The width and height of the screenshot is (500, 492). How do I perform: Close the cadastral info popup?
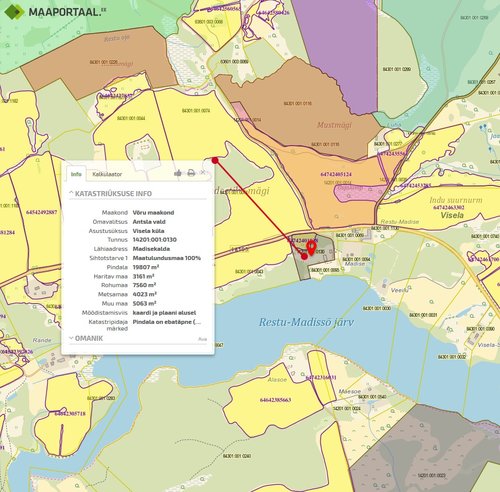[203, 172]
